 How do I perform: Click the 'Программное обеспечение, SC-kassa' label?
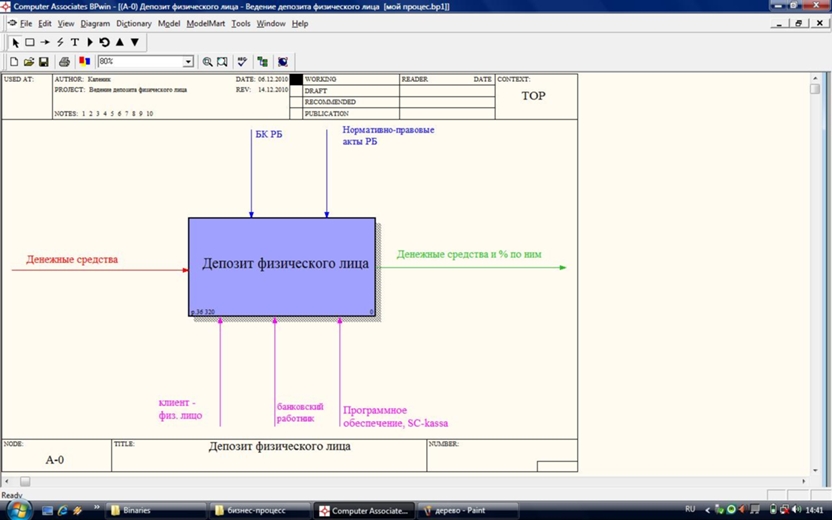395,417
